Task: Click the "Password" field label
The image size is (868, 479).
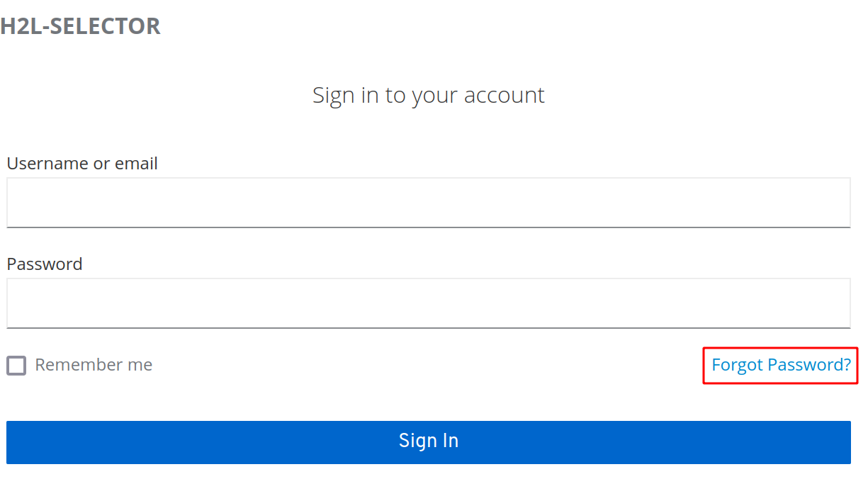Action: click(45, 264)
